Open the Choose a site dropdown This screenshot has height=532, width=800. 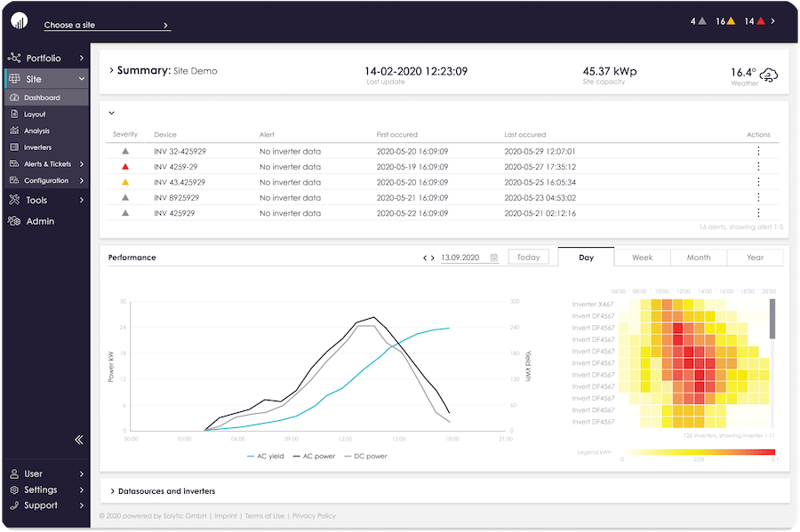(x=108, y=25)
